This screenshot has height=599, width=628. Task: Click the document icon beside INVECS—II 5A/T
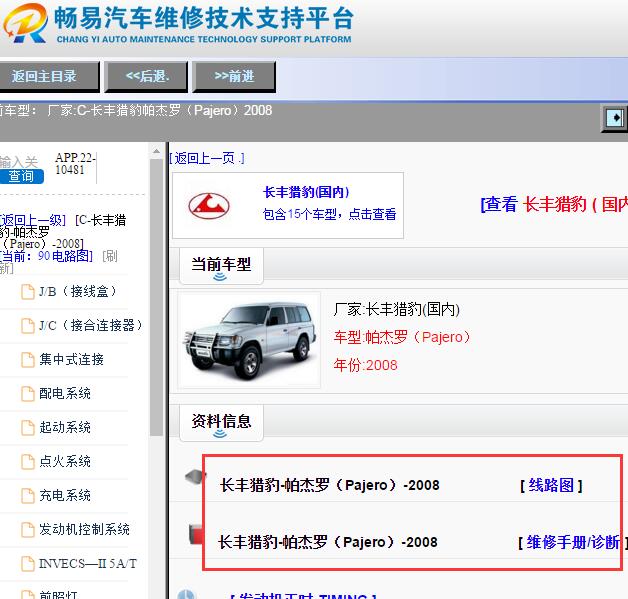click(28, 564)
